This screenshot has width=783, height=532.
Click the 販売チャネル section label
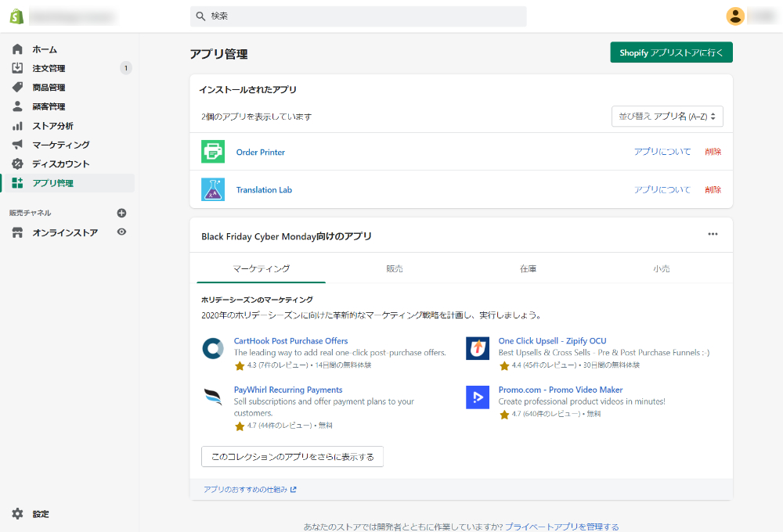click(x=30, y=213)
